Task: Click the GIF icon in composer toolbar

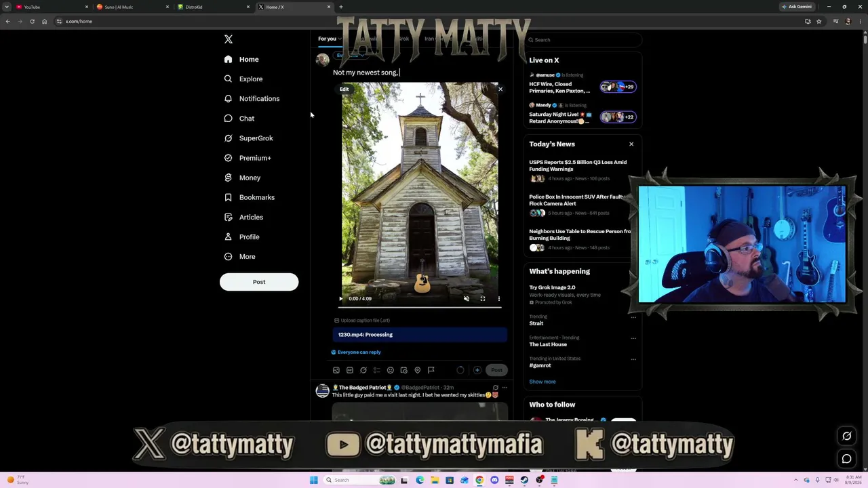Action: 350,371
